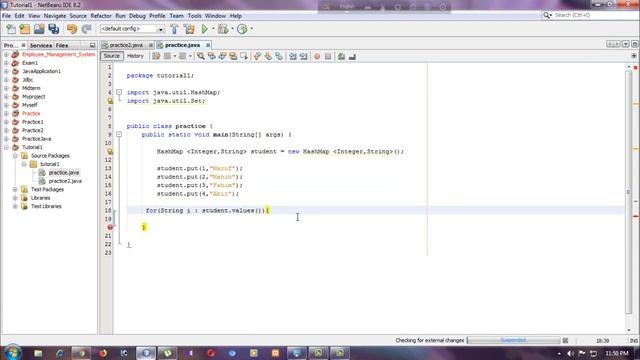Click the Open Project toolbar icon
This screenshot has height=360, width=640.
pos(39,29)
